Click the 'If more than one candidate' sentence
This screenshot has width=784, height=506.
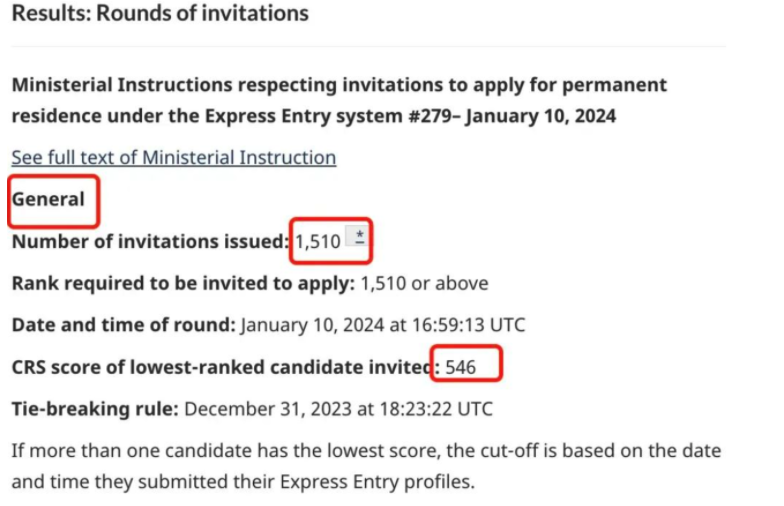(x=365, y=451)
